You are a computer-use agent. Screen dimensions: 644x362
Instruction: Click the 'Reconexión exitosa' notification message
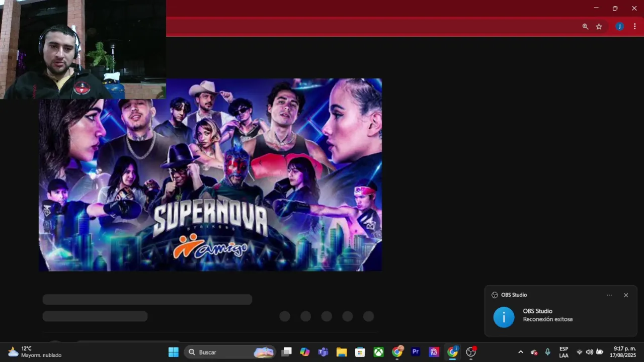click(547, 319)
